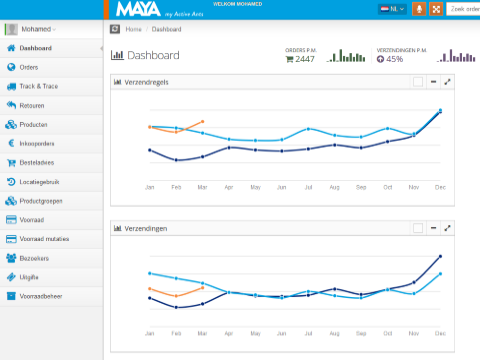Expand the Verzendingen panel to fullscreen
Screen dimensions: 480x360
click(x=447, y=228)
